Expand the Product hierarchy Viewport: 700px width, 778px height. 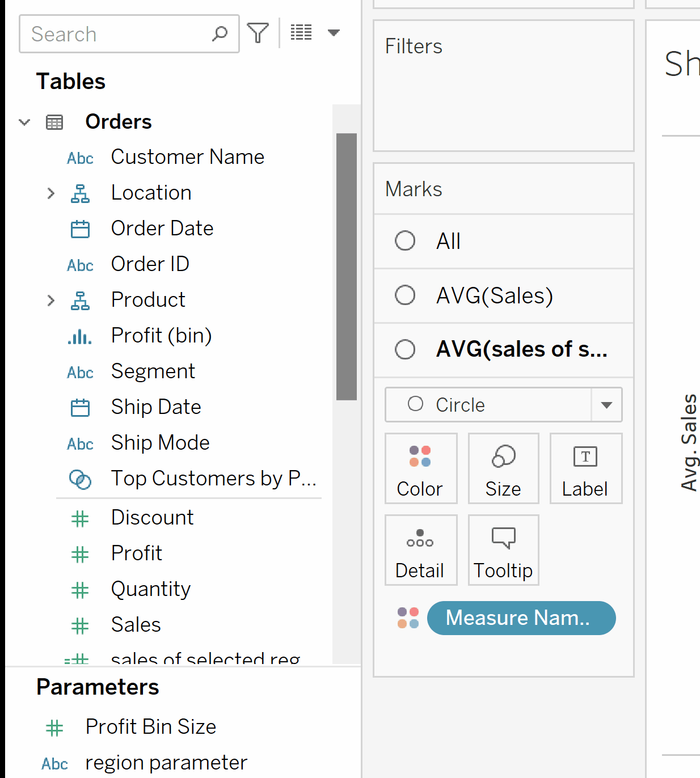(x=51, y=301)
